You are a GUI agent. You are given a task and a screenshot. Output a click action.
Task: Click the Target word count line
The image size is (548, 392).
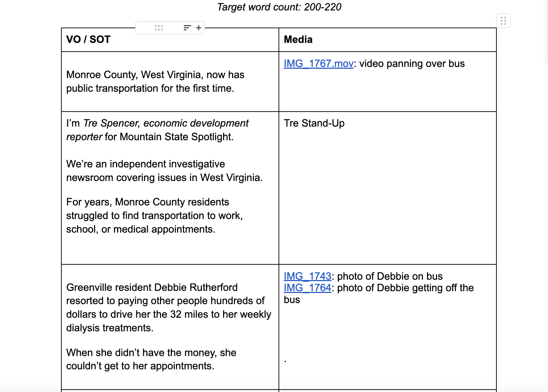point(279,7)
